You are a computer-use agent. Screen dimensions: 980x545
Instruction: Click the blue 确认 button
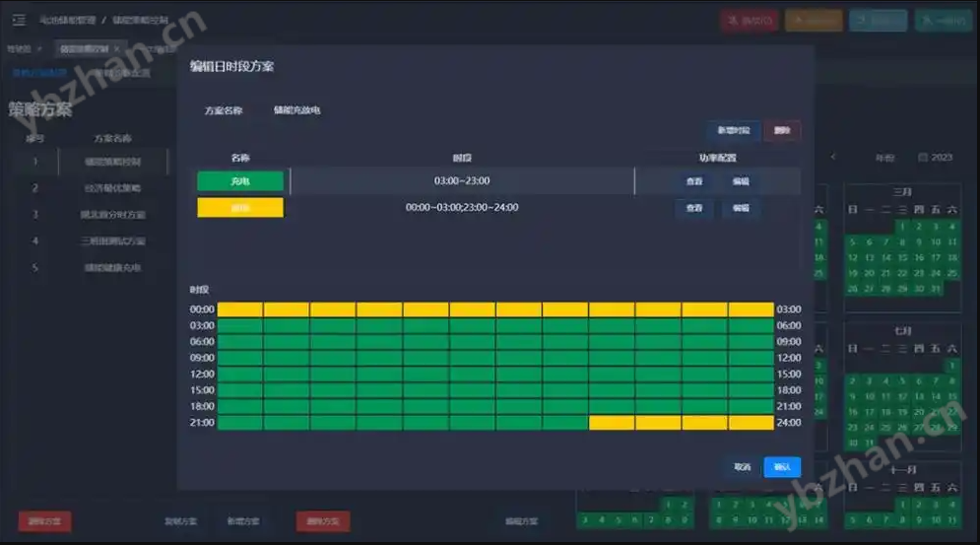pos(782,467)
